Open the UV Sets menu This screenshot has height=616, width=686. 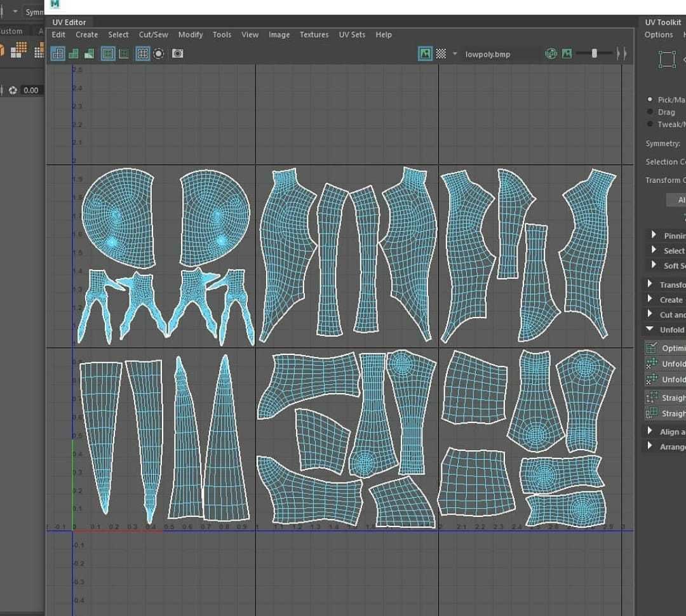tap(352, 34)
